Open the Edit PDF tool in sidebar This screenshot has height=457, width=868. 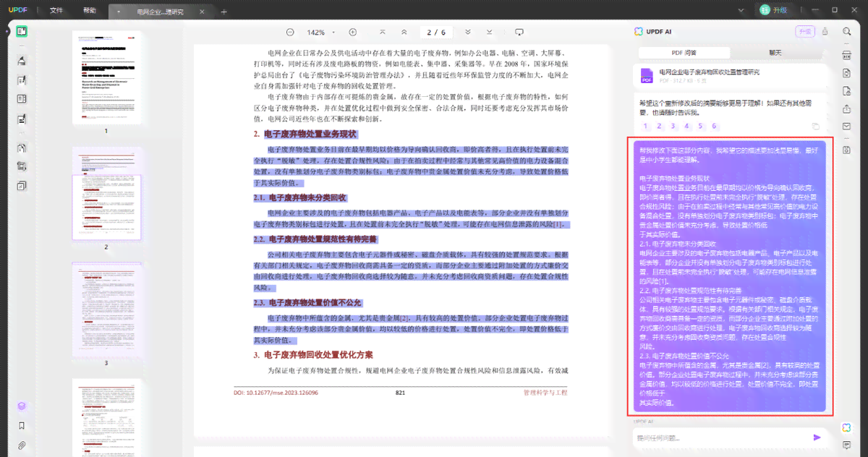pos(22,80)
